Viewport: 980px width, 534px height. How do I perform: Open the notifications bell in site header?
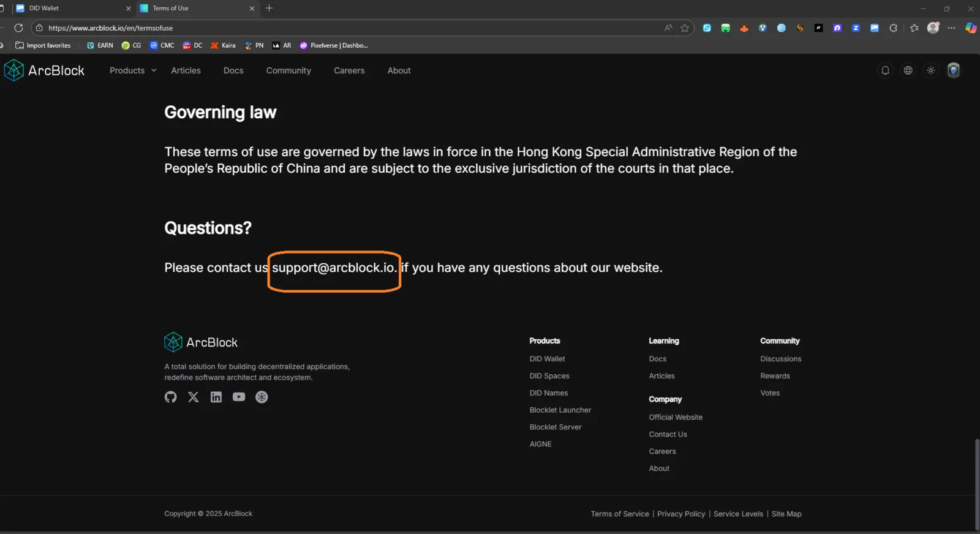[x=885, y=70]
